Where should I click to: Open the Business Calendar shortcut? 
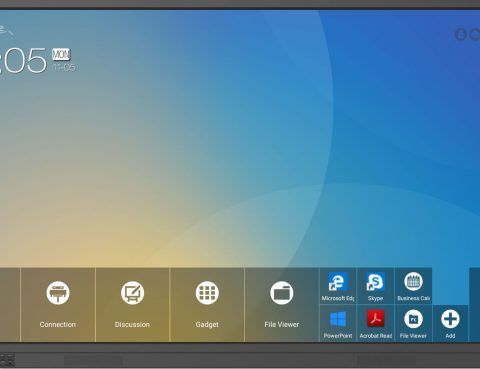tap(413, 286)
